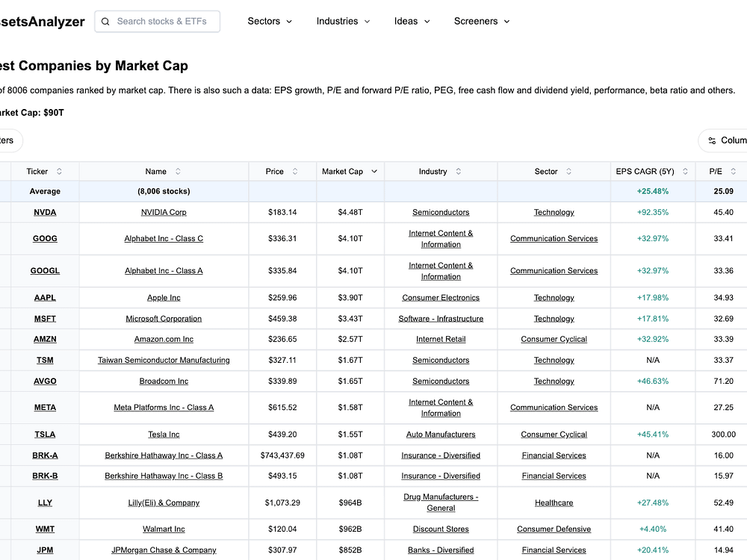The width and height of the screenshot is (747, 560).
Task: Open the JPM ticker link
Action: point(45,550)
